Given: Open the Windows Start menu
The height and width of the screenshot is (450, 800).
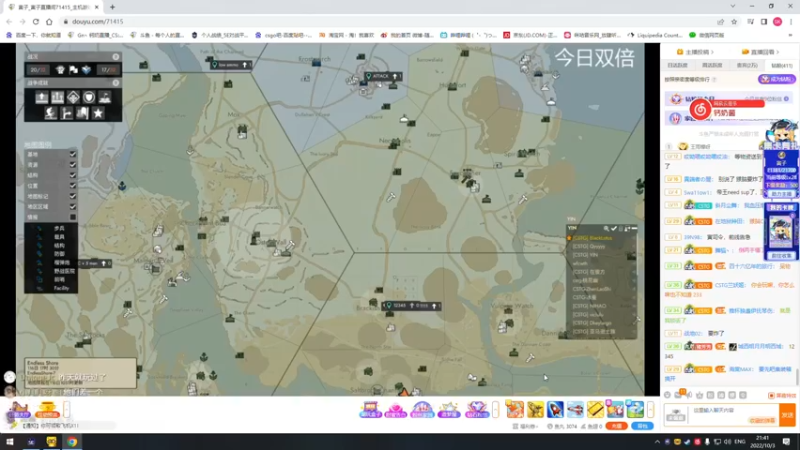Looking at the screenshot, I should click(10, 442).
